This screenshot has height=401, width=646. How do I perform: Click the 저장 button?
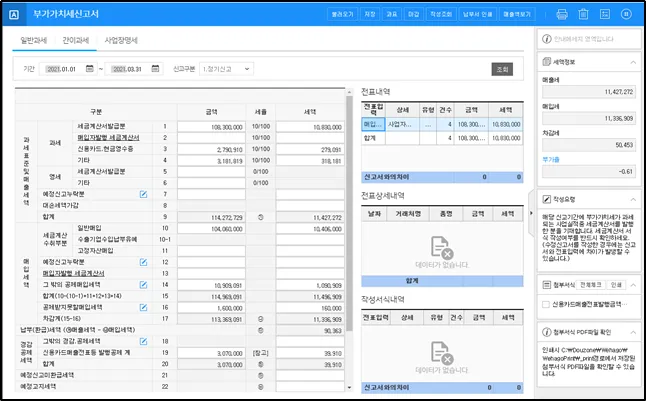(370, 14)
